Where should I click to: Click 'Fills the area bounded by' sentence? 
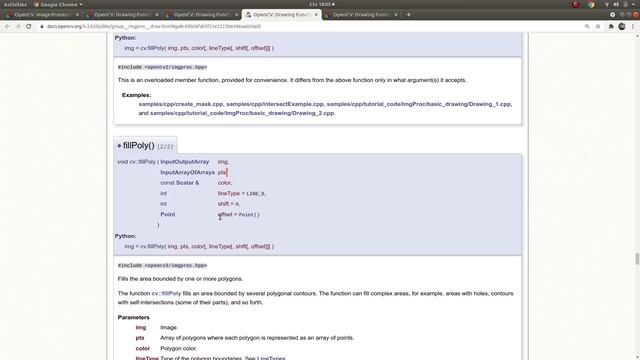coord(180,279)
